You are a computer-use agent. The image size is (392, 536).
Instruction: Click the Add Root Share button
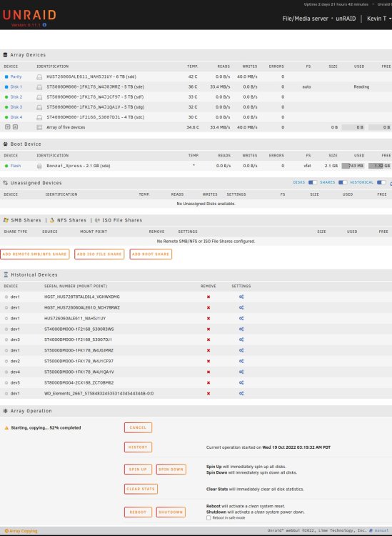[x=151, y=254]
